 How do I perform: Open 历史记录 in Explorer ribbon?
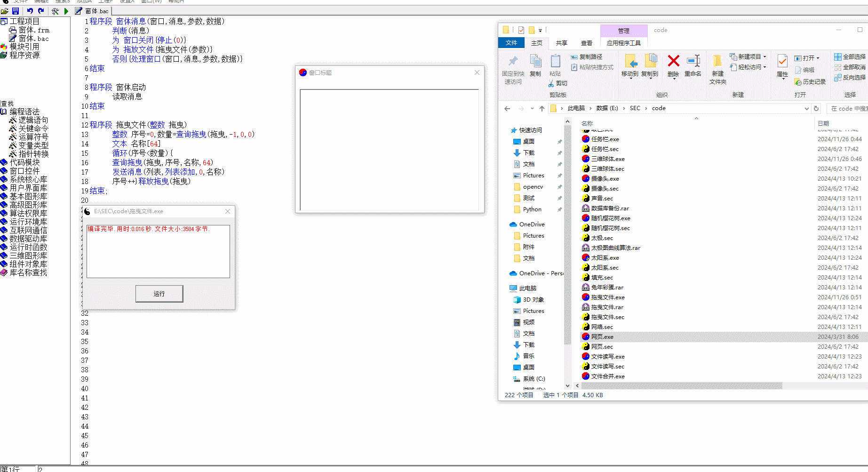(x=810, y=82)
